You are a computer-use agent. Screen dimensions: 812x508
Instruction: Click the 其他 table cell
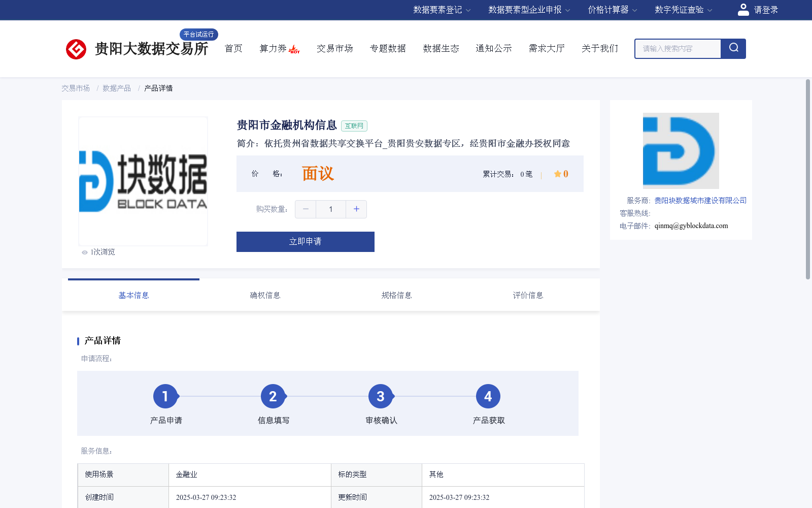pyautogui.click(x=503, y=474)
